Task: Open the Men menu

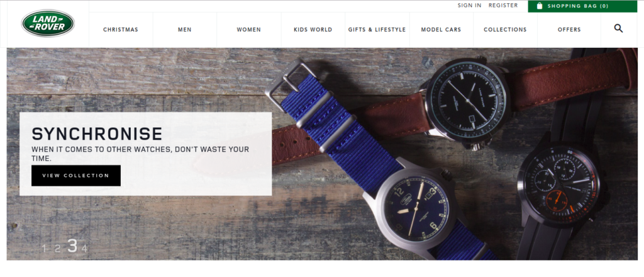Action: 185,30
